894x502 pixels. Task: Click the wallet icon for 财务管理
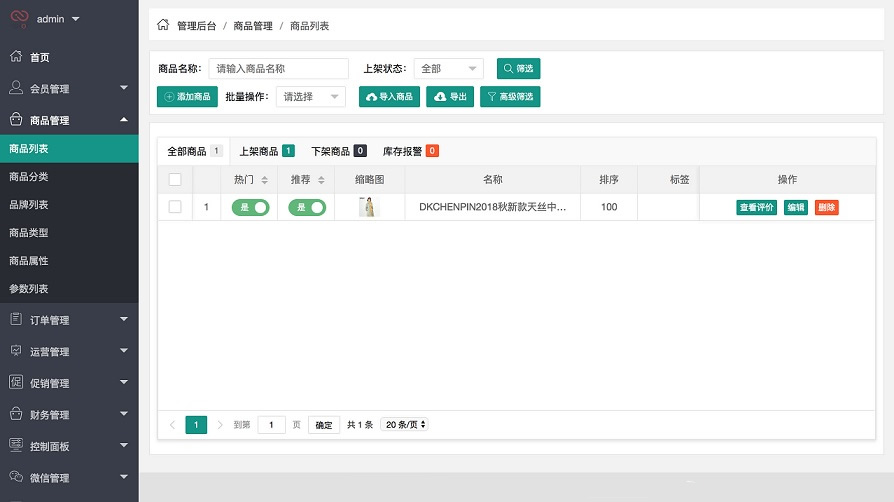(16, 414)
